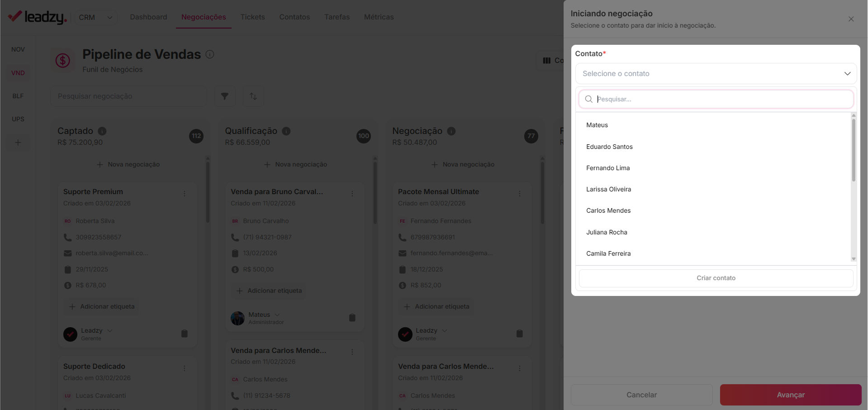Image resolution: width=868 pixels, height=410 pixels.
Task: Click the Captado column info icon
Action: click(102, 131)
